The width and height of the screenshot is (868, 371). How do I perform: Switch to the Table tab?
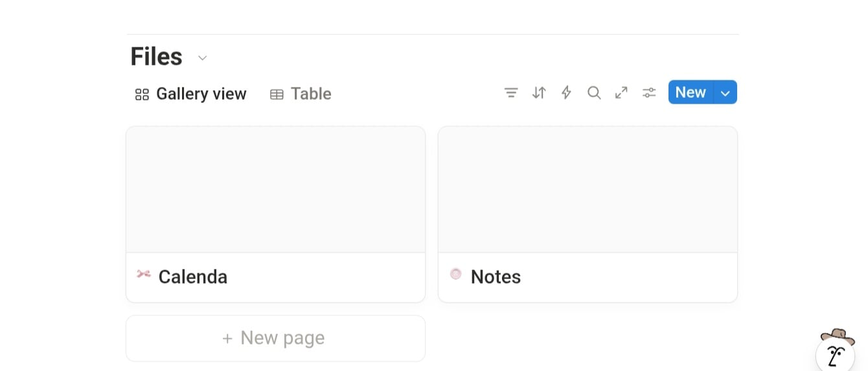310,94
